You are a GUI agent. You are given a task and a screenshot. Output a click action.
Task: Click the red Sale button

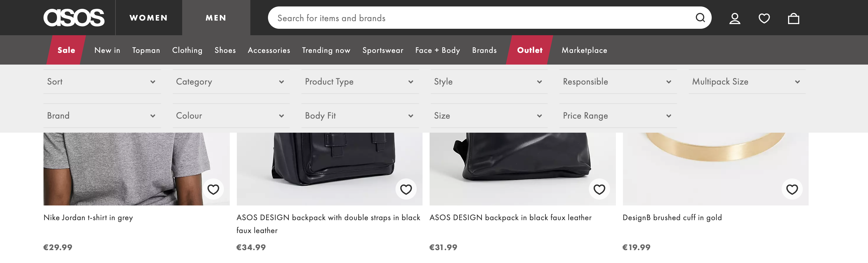[66, 50]
